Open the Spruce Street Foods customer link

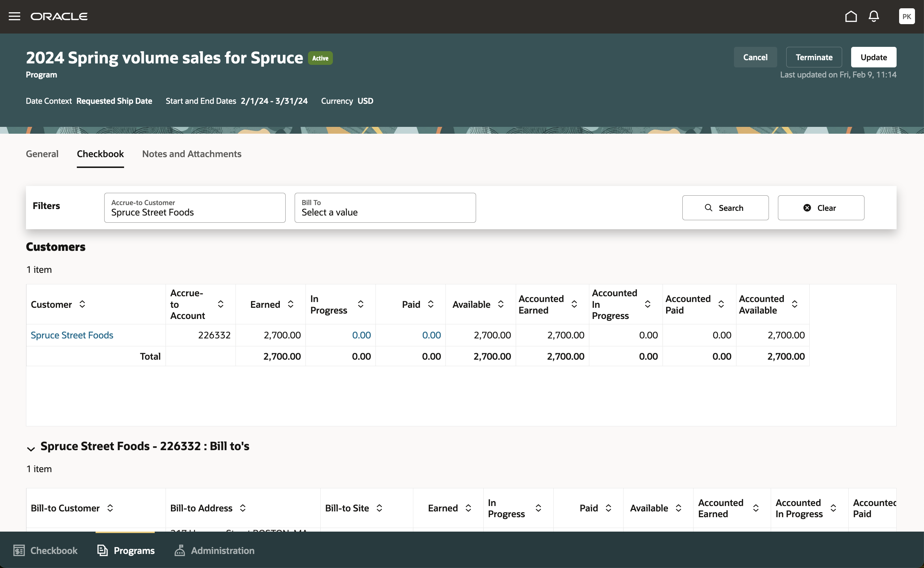(x=72, y=335)
